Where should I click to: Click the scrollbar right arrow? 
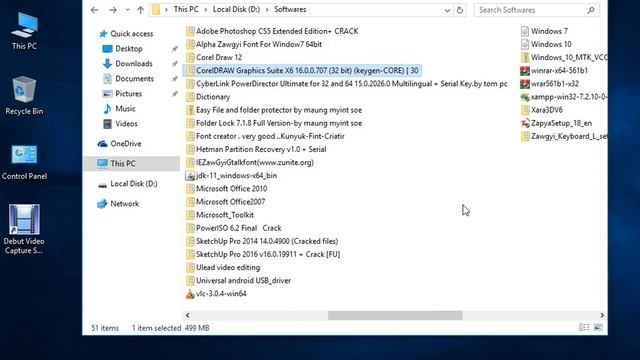602,315
